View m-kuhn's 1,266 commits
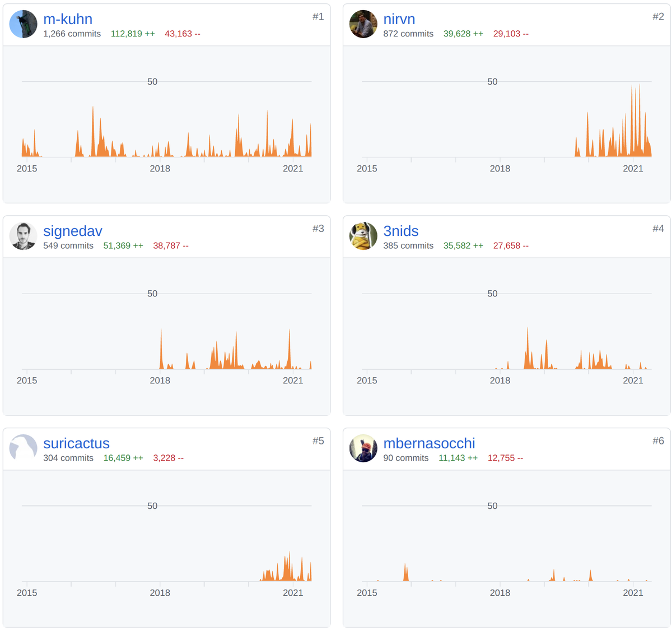672x631 pixels. 72,34
